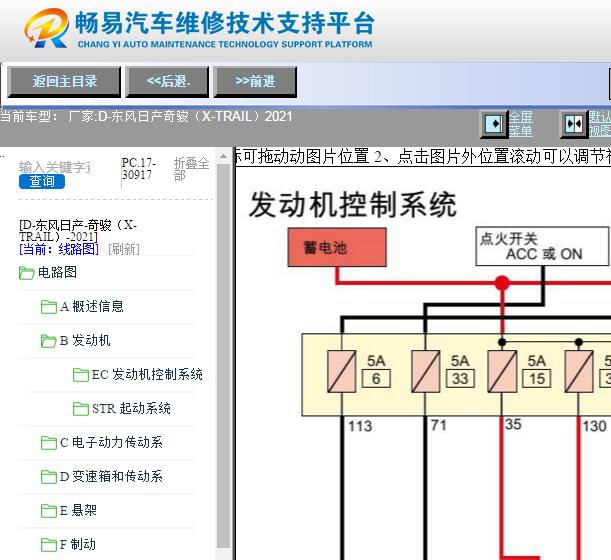Image resolution: width=611 pixels, height=560 pixels.
Task: Click the 返回主目录 button
Action: click(64, 81)
